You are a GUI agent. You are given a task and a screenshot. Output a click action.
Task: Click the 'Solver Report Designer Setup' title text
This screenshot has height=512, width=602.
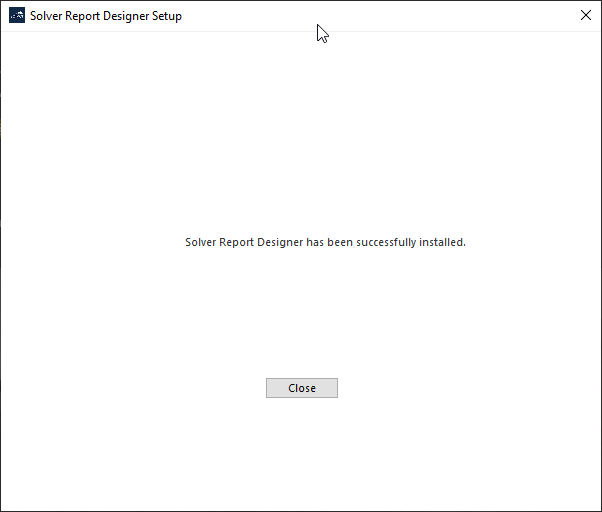click(106, 16)
